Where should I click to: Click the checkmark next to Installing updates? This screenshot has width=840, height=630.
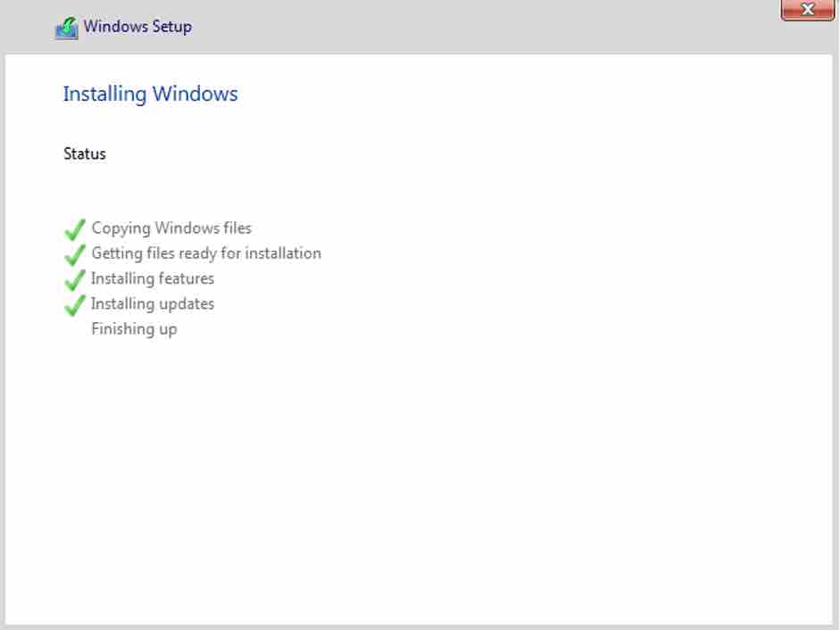[x=75, y=304]
